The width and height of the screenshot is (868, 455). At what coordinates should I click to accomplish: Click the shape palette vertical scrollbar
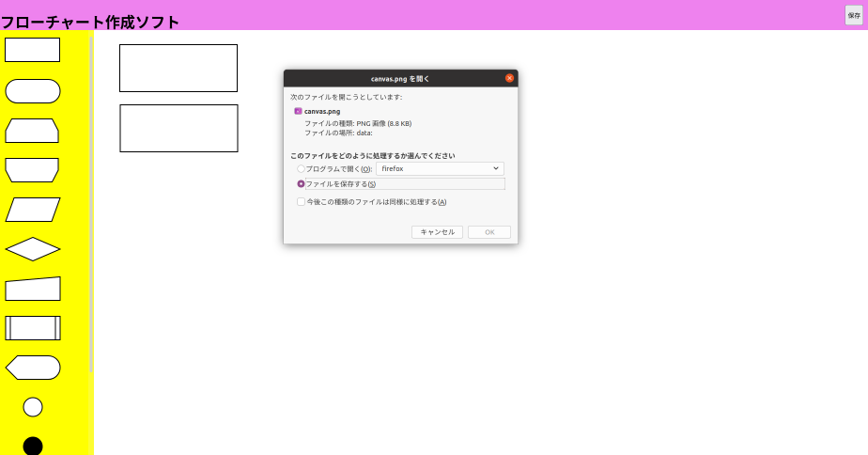(91, 204)
